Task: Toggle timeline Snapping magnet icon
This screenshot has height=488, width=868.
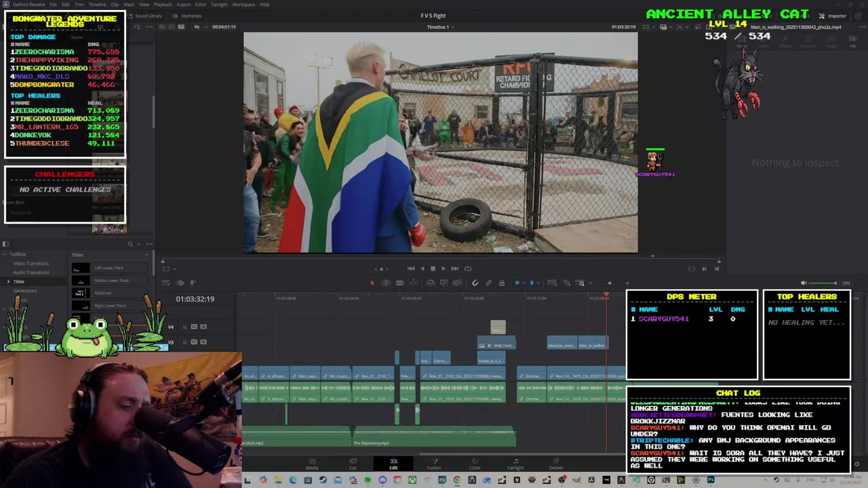Action: pos(475,283)
